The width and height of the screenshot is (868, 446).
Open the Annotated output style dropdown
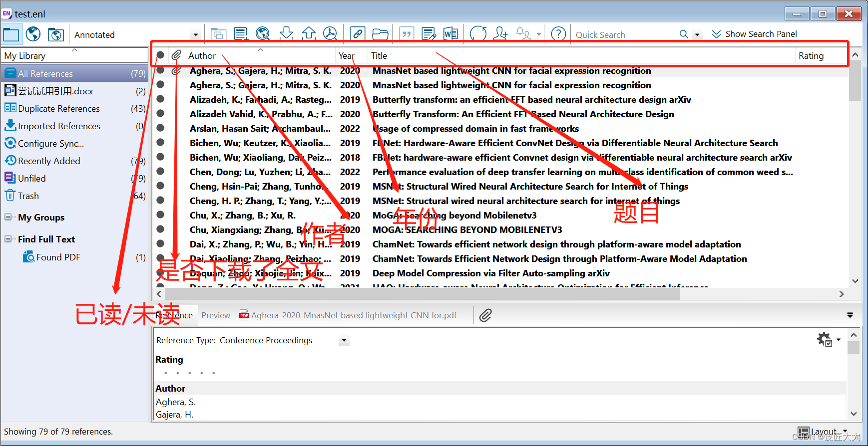pos(196,35)
